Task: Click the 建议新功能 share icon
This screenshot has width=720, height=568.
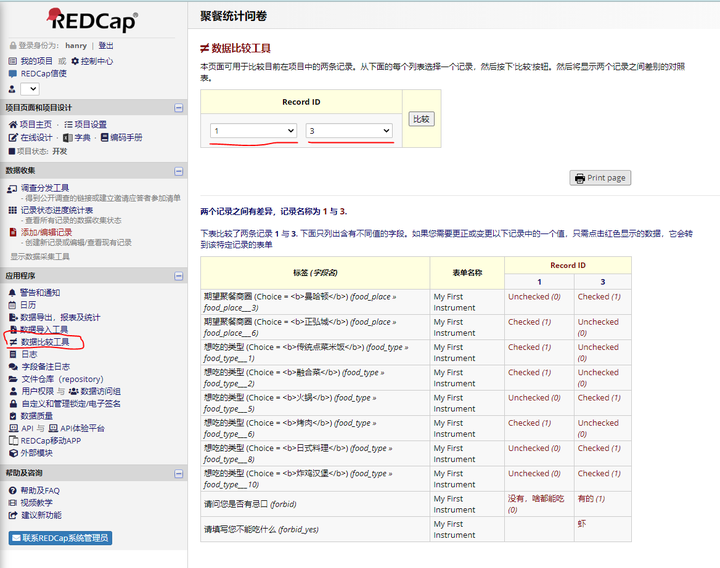Action: [x=13, y=516]
